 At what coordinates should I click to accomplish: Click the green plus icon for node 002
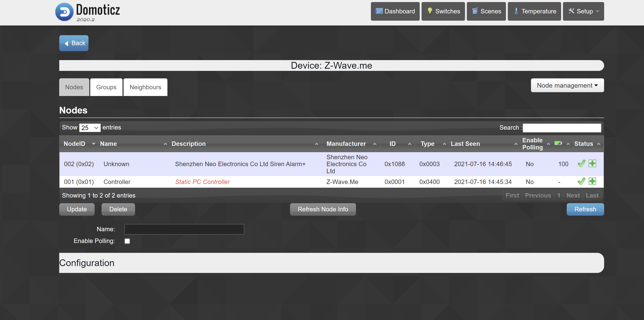coord(592,164)
